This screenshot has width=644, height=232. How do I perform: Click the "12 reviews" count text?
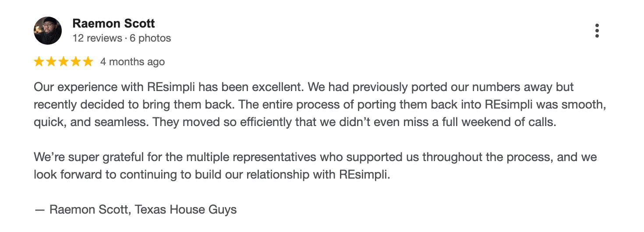click(x=97, y=38)
